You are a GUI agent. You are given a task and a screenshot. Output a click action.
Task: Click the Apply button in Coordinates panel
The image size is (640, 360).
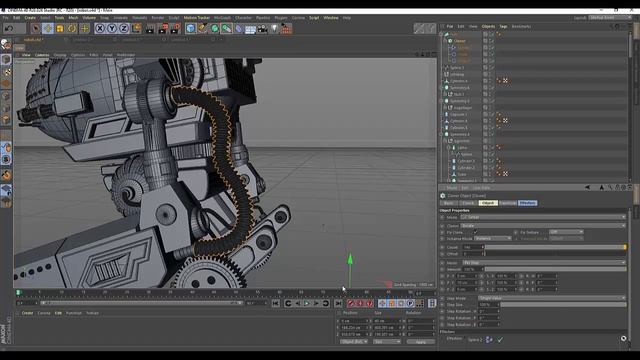[x=420, y=342]
